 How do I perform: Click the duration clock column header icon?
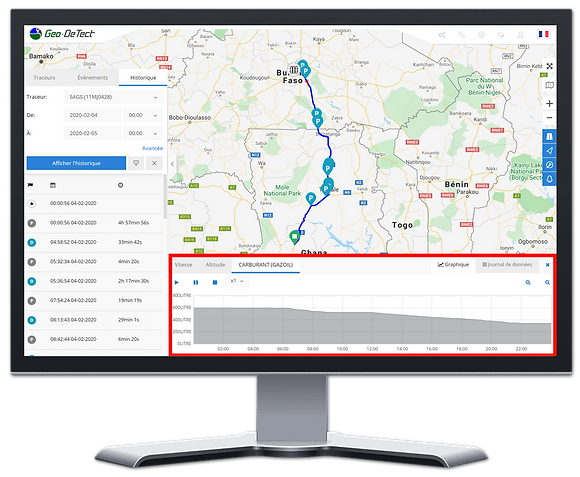click(x=121, y=185)
